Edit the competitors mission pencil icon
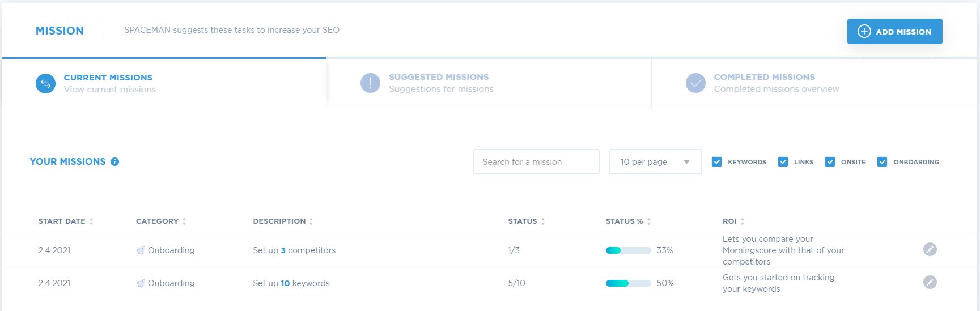Image resolution: width=980 pixels, height=311 pixels. tap(930, 249)
